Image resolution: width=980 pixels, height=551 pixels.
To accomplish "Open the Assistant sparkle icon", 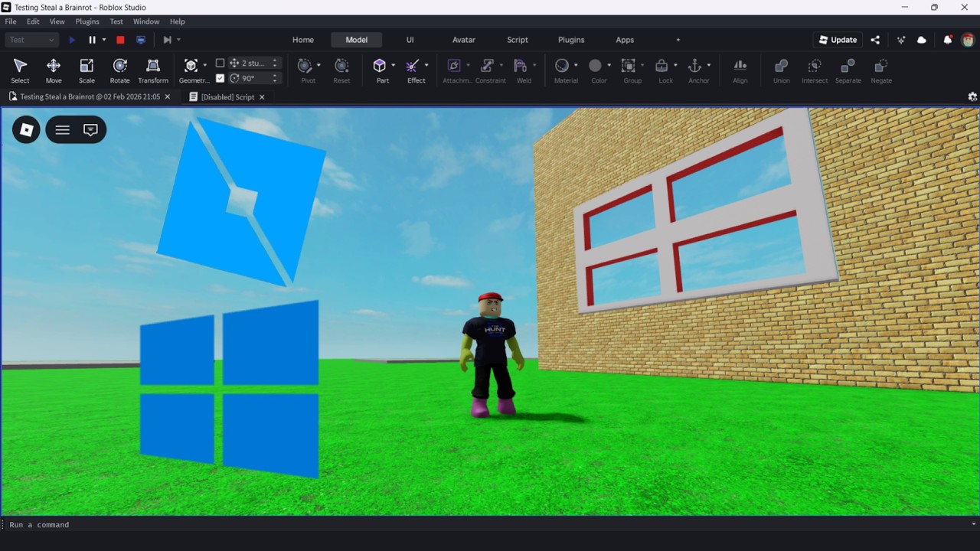I will [x=901, y=40].
